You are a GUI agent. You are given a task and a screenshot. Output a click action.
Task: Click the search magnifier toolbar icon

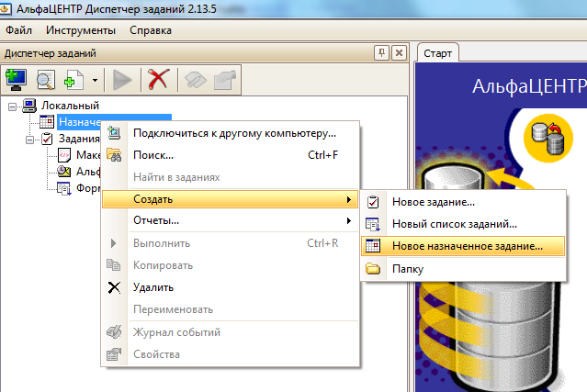coord(46,80)
